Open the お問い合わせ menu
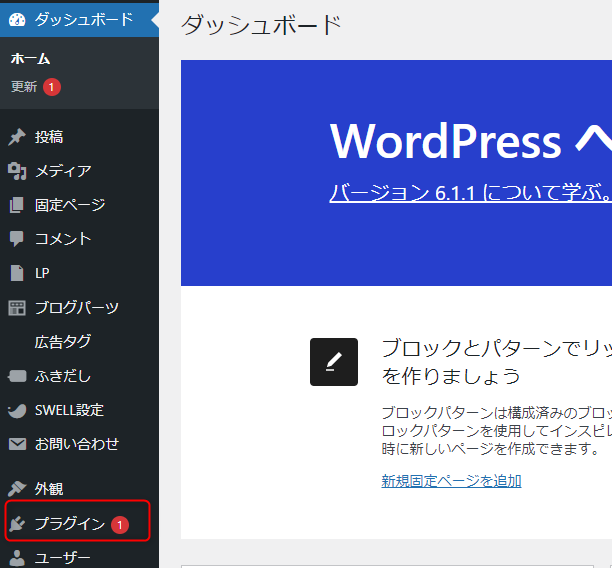The height and width of the screenshot is (568, 612). pos(79,444)
